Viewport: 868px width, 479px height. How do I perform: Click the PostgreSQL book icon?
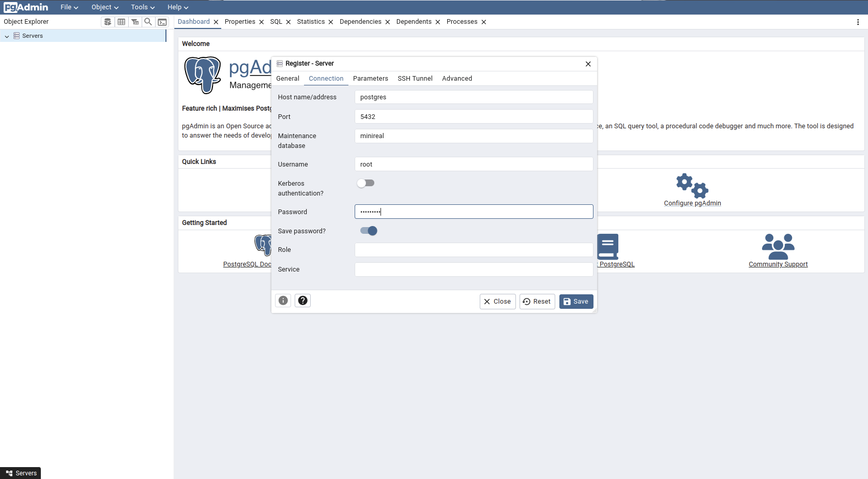(607, 247)
